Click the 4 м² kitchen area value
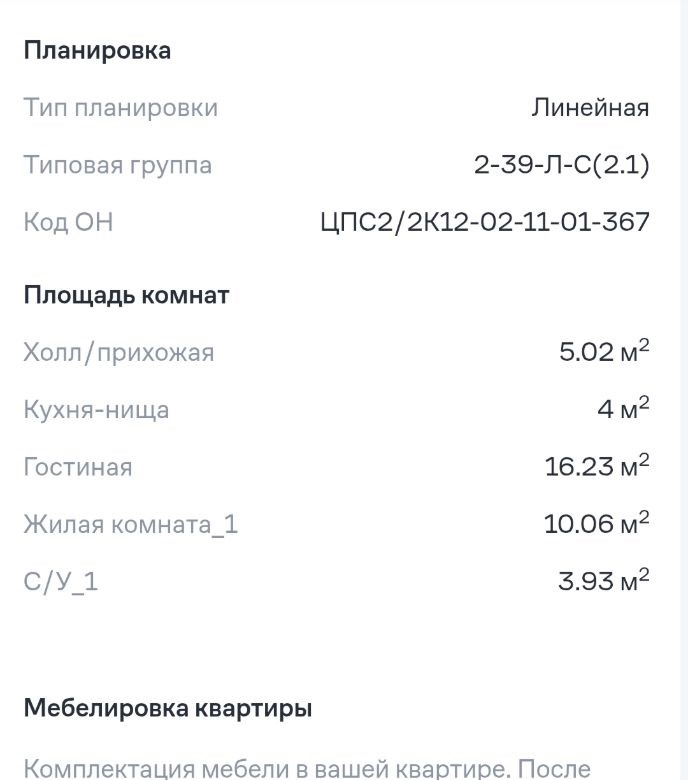Screen dimensions: 688x780 pos(623,409)
